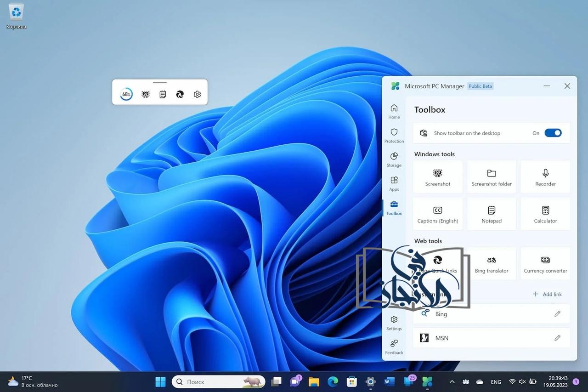Screen dimensions: 588x392
Task: Start the Recorder tool
Action: click(x=546, y=177)
